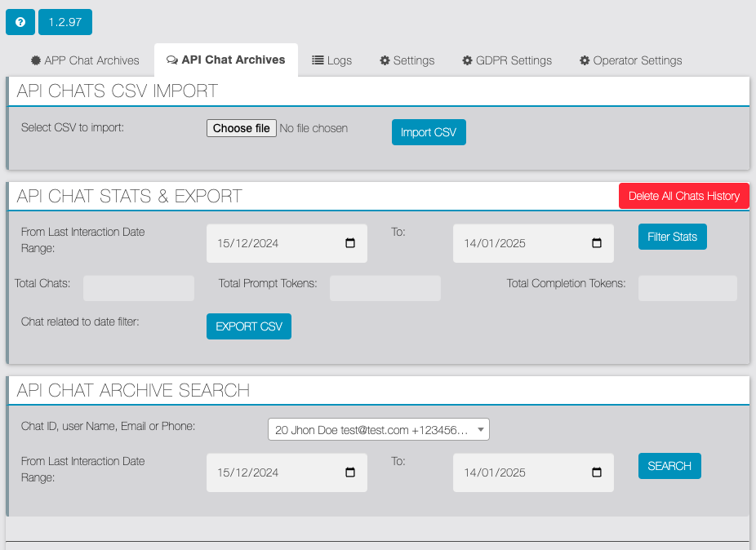The image size is (756, 550).
Task: Click the question mark help icon
Action: pyautogui.click(x=20, y=22)
